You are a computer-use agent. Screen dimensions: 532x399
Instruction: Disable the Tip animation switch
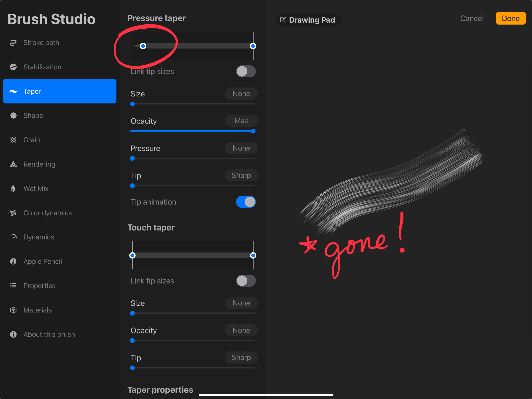[x=246, y=202]
